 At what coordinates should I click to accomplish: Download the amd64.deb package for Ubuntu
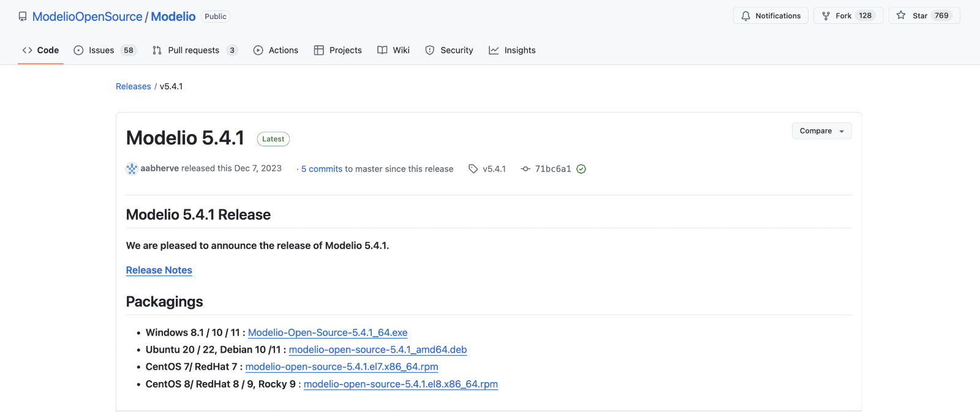coord(378,350)
